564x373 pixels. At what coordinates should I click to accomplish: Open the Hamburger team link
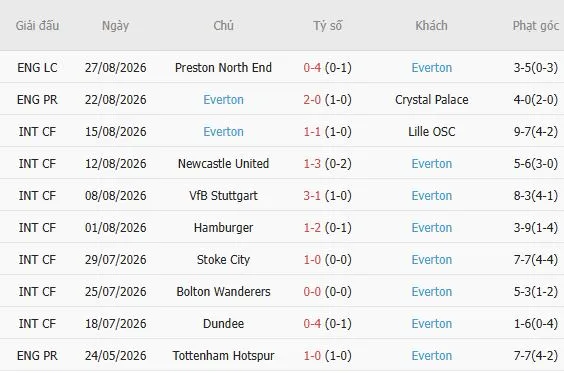click(223, 228)
